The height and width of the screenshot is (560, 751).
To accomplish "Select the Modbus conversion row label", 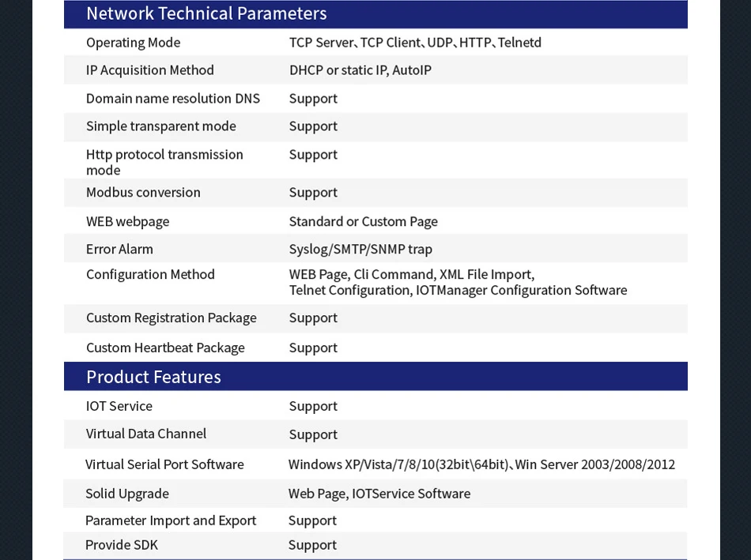I will point(143,193).
